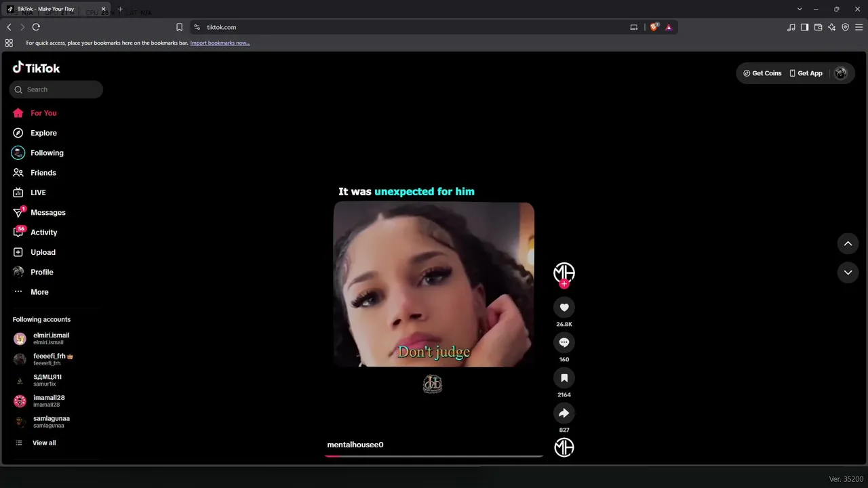Click the browser forward button
Image resolution: width=868 pixels, height=488 pixels.
pyautogui.click(x=22, y=27)
